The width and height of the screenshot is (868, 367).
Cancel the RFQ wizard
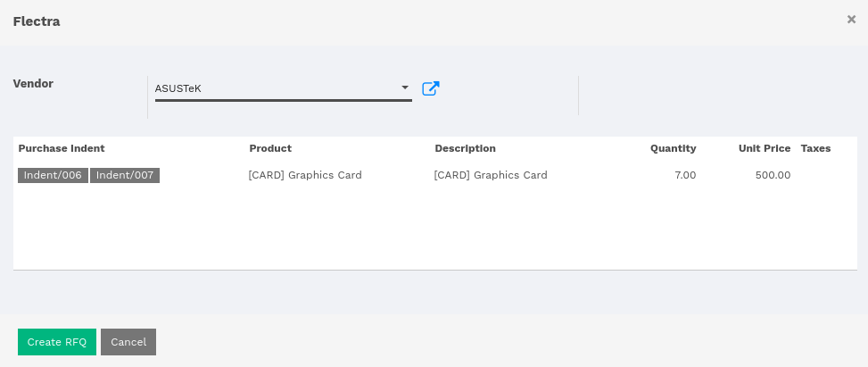[128, 342]
